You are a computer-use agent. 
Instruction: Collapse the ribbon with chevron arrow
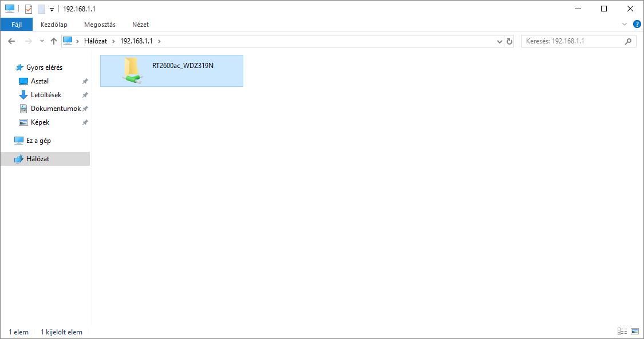(x=625, y=24)
